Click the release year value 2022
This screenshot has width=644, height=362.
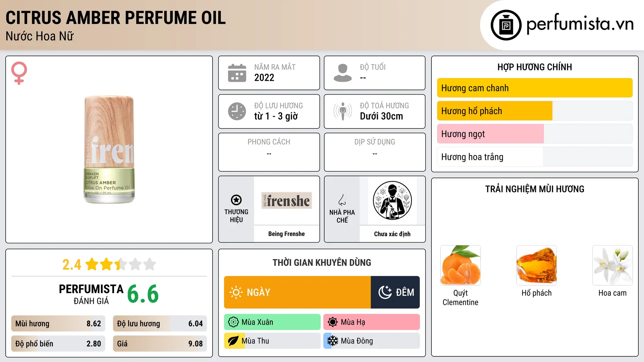point(264,78)
